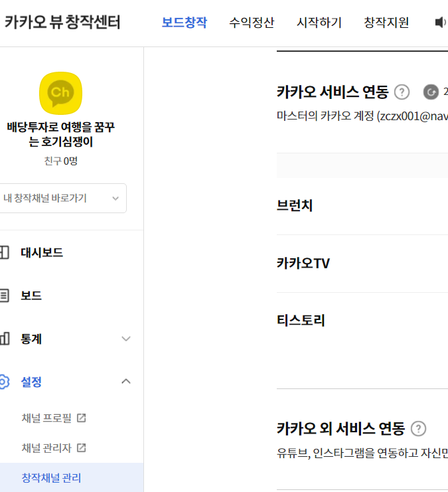Click help icon next to 카카오 서비스 연동
This screenshot has height=492, width=448.
click(x=402, y=92)
